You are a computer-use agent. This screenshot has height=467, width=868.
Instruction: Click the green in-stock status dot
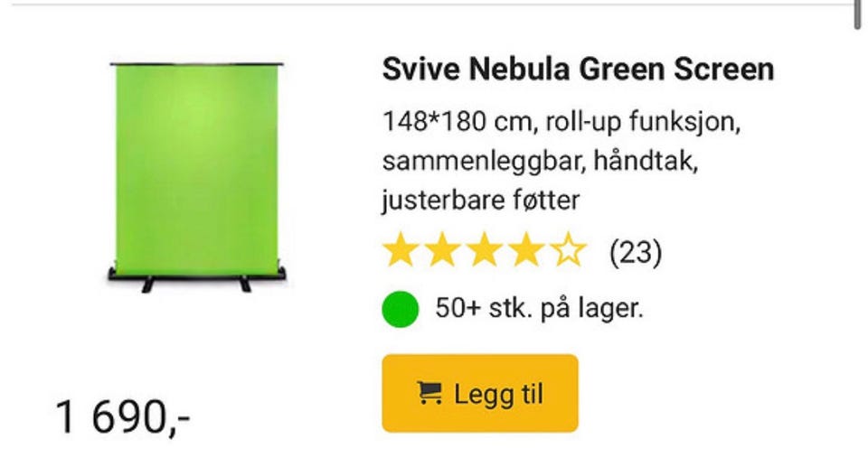[x=401, y=309]
